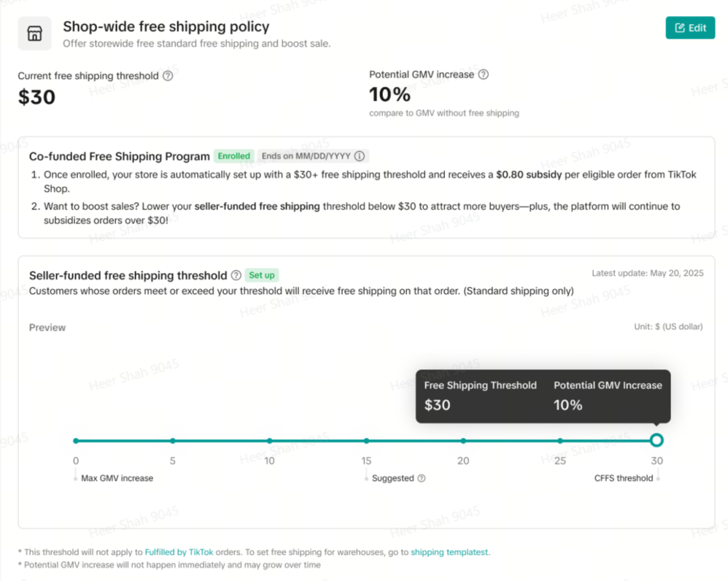Image resolution: width=728 pixels, height=581 pixels.
Task: Click the Ends on MM/DD/YYYY tag
Action: [x=305, y=156]
